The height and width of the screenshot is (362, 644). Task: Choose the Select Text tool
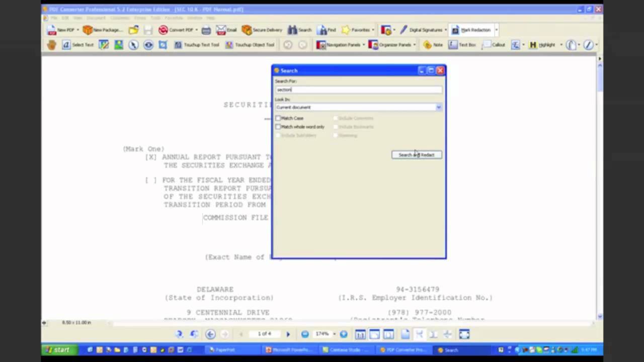(x=77, y=45)
